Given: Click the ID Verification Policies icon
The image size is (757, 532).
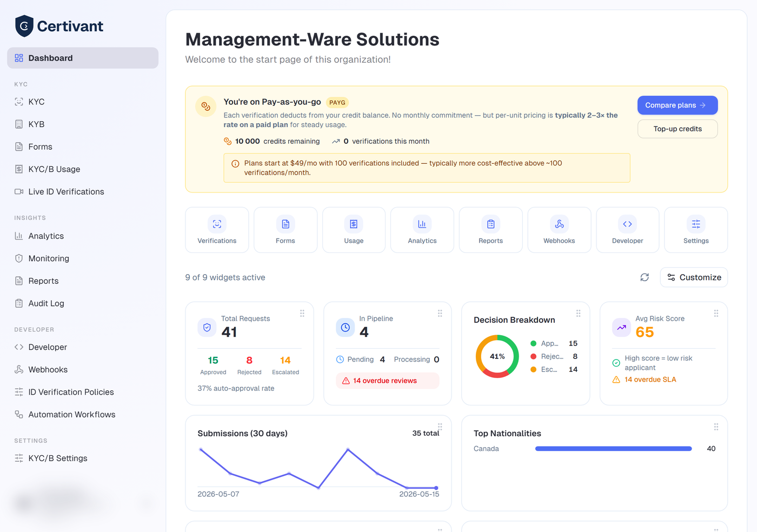Looking at the screenshot, I should click(x=19, y=392).
